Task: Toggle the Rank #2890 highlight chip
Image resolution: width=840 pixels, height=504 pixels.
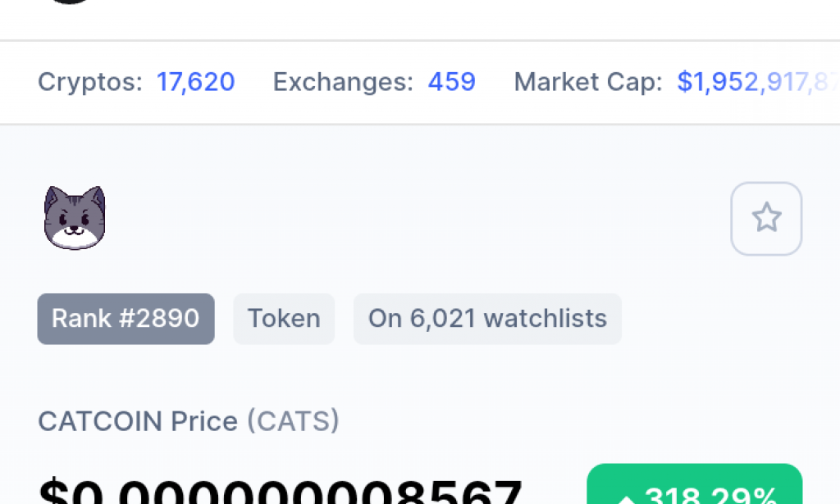Action: [x=126, y=319]
